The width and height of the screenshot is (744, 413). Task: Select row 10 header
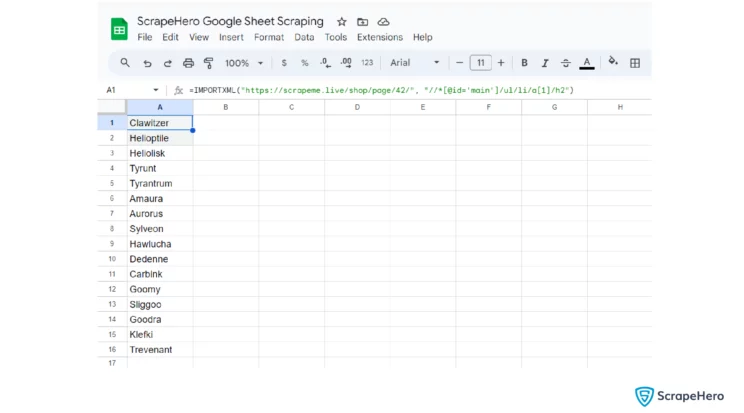[x=112, y=259]
